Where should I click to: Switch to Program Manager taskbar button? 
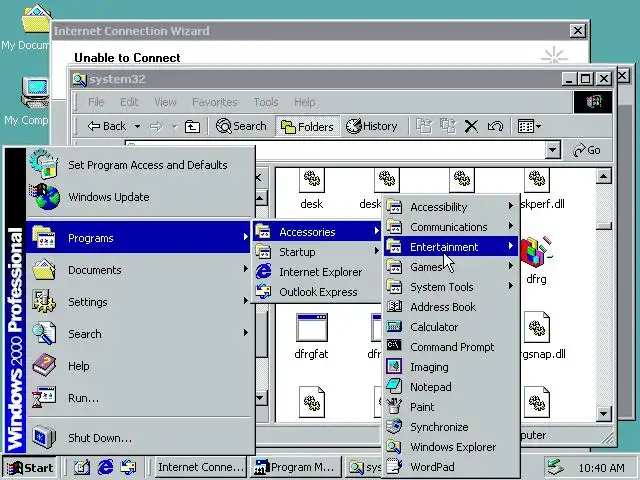click(296, 467)
